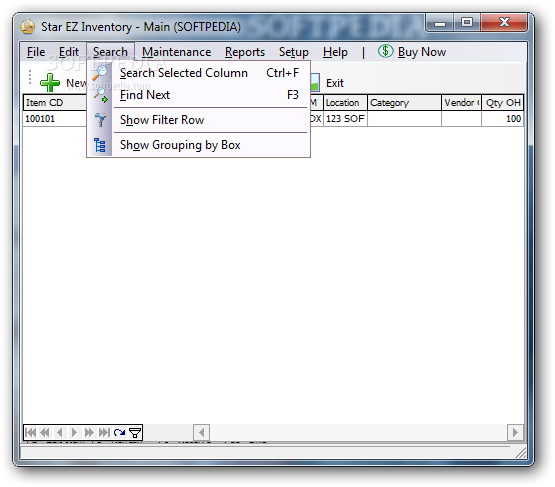
Task: Choose Search Selected Column menu entry
Action: click(x=199, y=73)
